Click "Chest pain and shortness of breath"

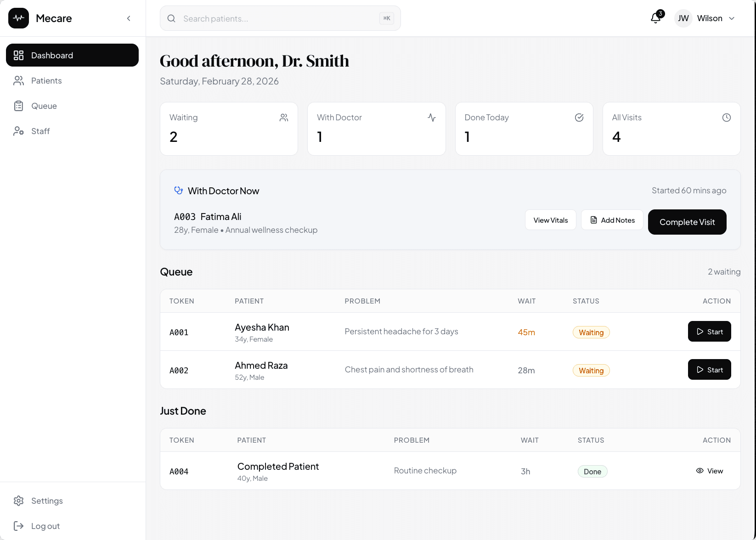[409, 370]
